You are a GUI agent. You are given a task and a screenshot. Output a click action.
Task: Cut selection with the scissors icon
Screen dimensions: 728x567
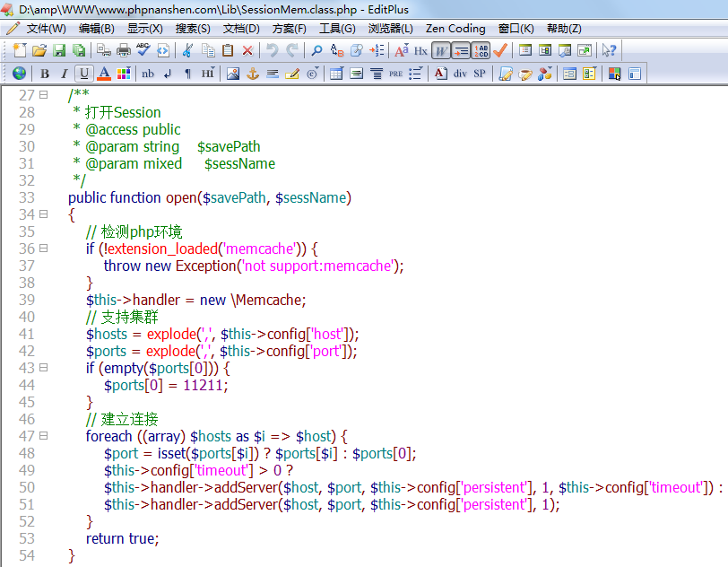coord(187,50)
